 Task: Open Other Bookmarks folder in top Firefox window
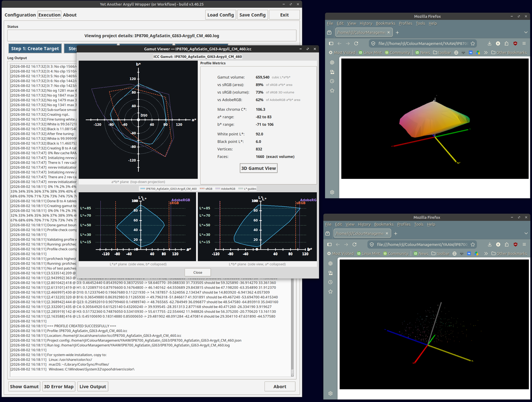(x=509, y=52)
